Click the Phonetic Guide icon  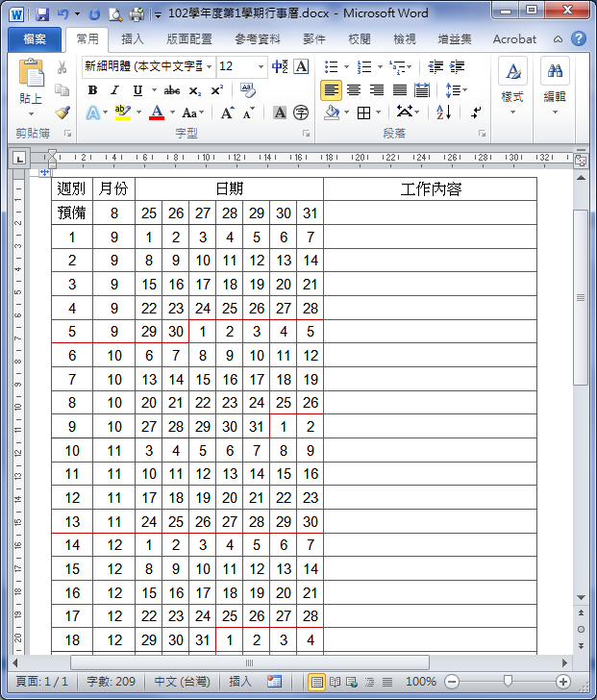pyautogui.click(x=280, y=67)
